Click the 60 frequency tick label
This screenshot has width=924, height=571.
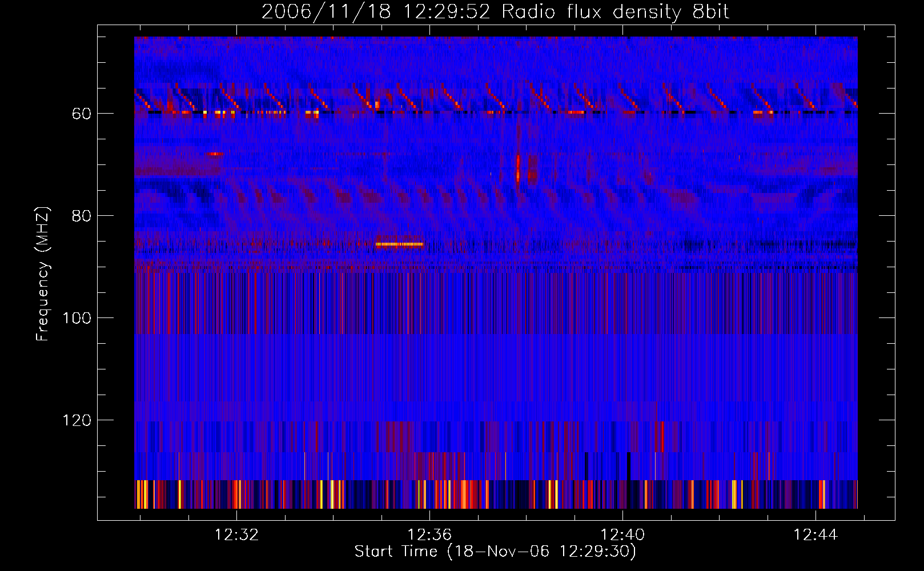click(81, 114)
